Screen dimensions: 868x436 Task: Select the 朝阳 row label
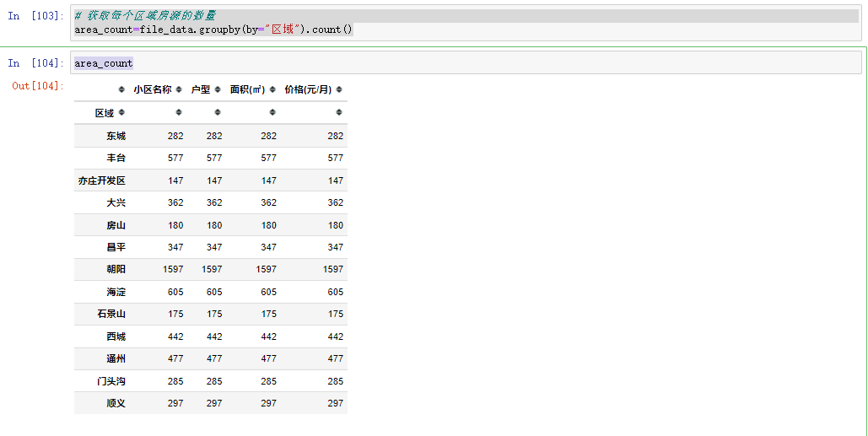click(116, 270)
